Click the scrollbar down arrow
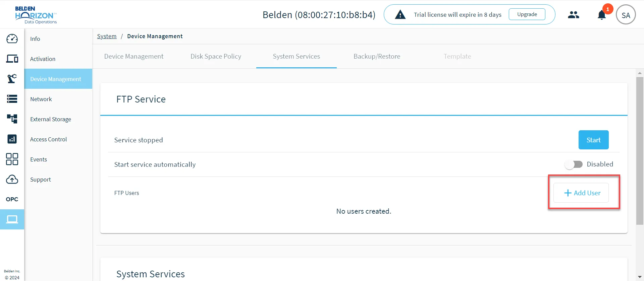Viewport: 644px width, 281px height. [x=640, y=278]
